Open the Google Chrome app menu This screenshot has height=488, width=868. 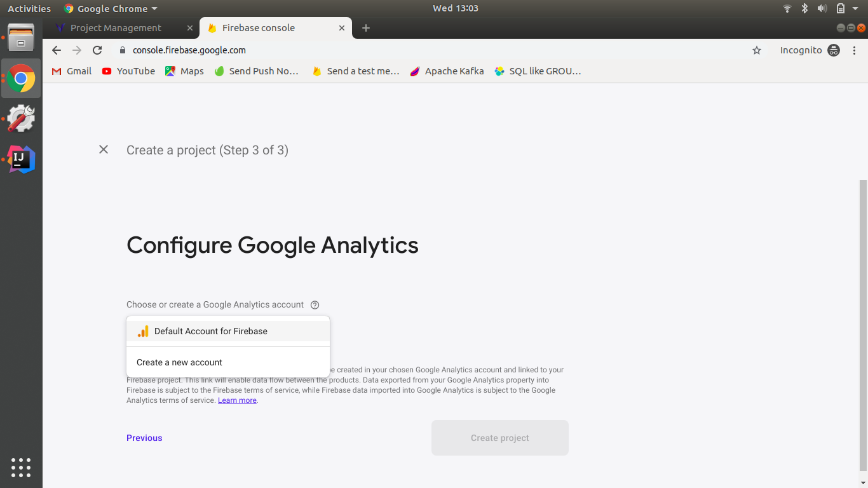pos(111,8)
